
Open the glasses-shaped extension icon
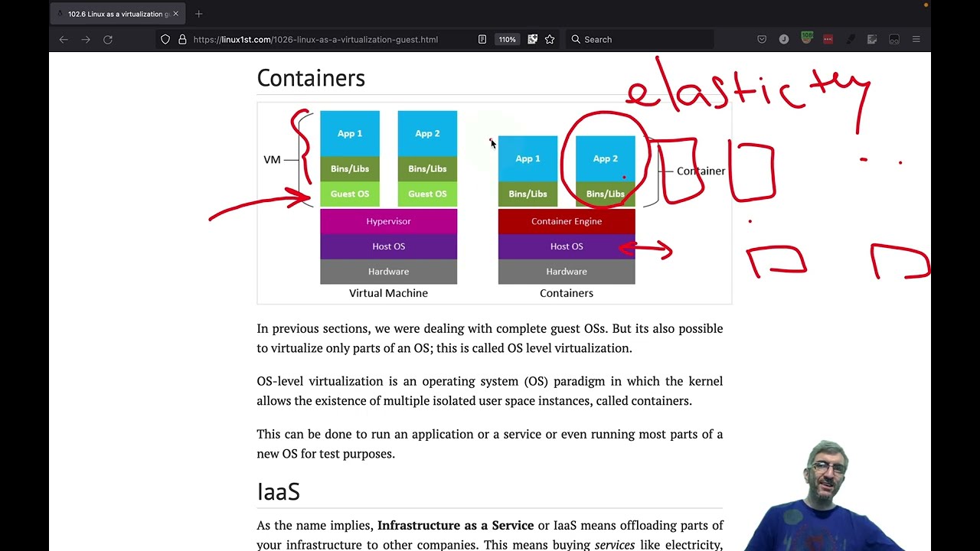893,39
